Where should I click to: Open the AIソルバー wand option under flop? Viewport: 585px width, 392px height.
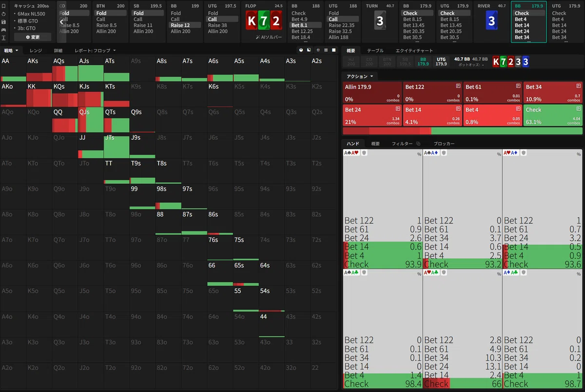[x=269, y=37]
